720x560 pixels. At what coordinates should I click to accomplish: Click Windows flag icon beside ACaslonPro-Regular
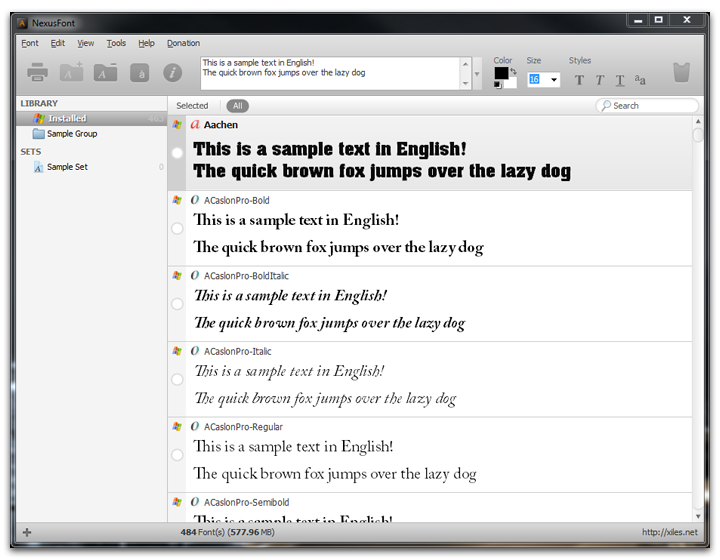pyautogui.click(x=177, y=426)
